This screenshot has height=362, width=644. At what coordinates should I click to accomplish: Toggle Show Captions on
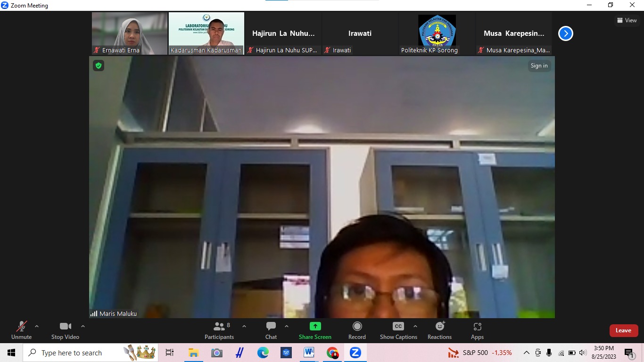point(398,330)
